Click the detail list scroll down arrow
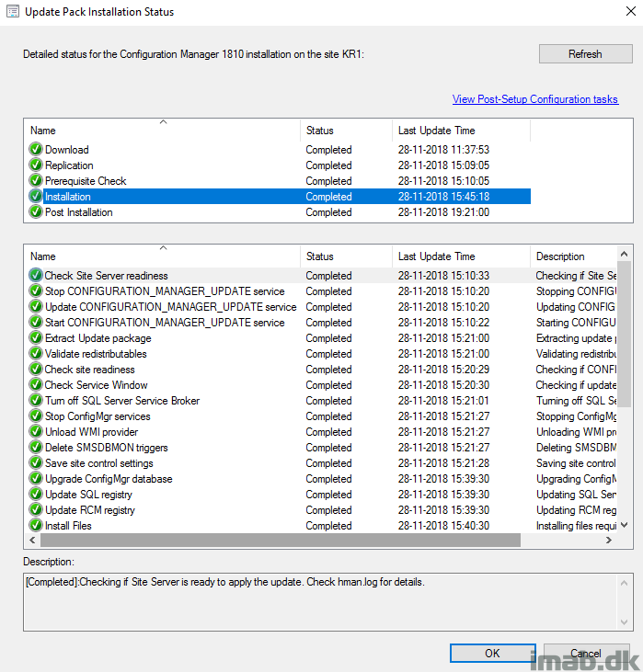643x672 pixels. (x=625, y=525)
